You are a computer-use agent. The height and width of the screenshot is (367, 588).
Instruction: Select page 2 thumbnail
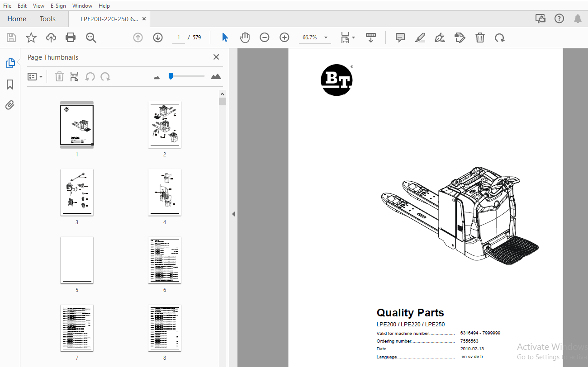pyautogui.click(x=165, y=124)
